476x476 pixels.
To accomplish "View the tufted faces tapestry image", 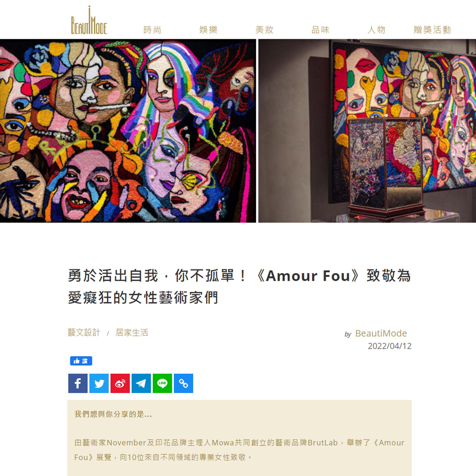I will [128, 131].
